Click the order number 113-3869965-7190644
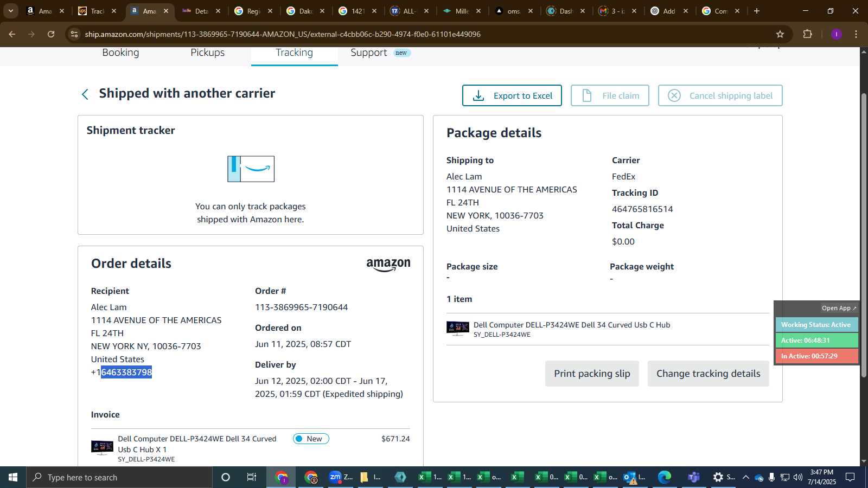Screen dimensions: 868x488 point(301,307)
